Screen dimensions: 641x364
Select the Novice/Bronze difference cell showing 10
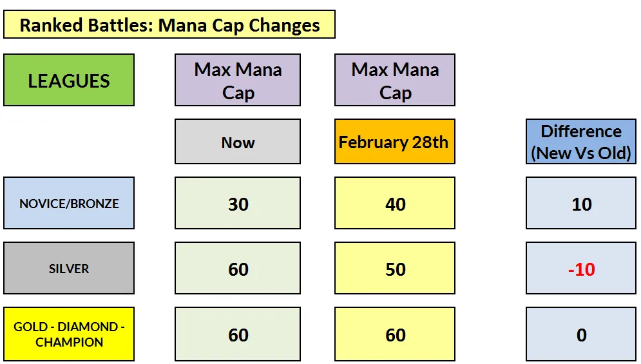point(581,204)
